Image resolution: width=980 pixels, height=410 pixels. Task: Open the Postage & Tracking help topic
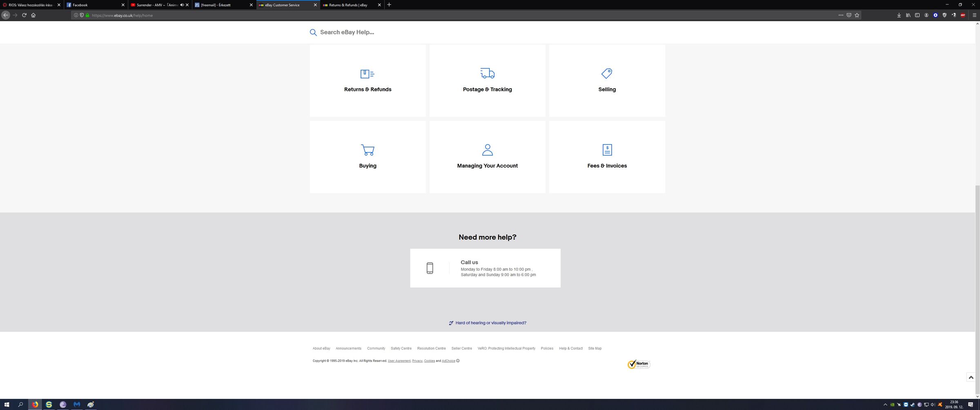click(488, 81)
